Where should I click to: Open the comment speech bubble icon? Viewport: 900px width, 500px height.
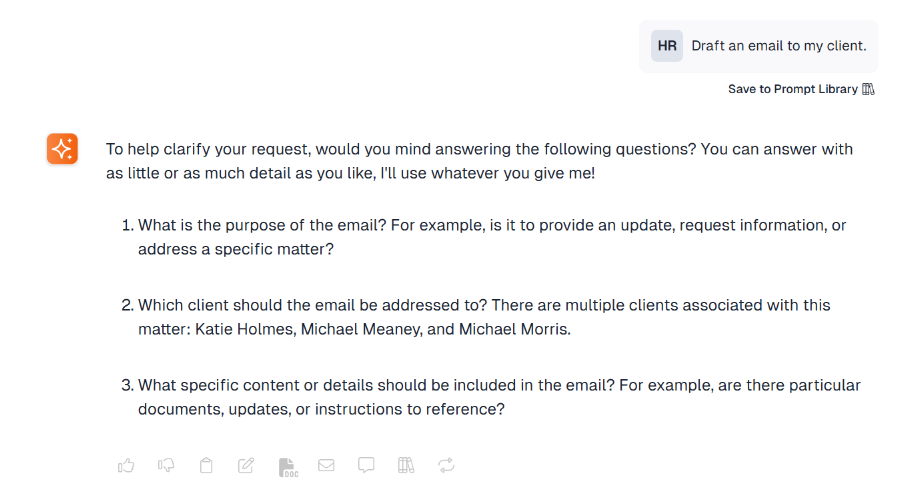366,465
